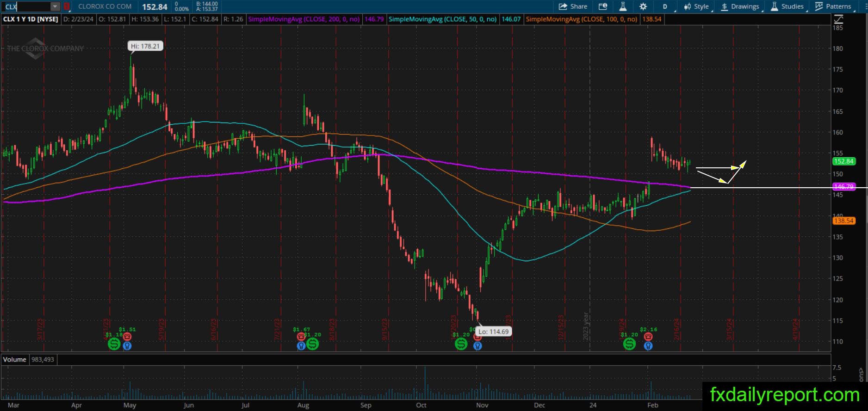
Task: Click the red conference call icon under $1.51
Action: coord(127,337)
